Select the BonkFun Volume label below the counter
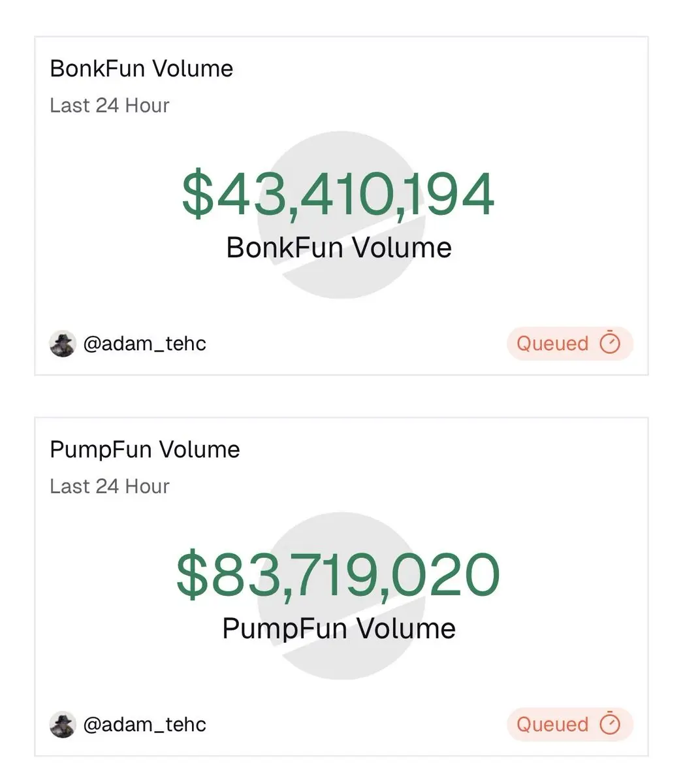This screenshot has height=784, width=683. coord(339,248)
